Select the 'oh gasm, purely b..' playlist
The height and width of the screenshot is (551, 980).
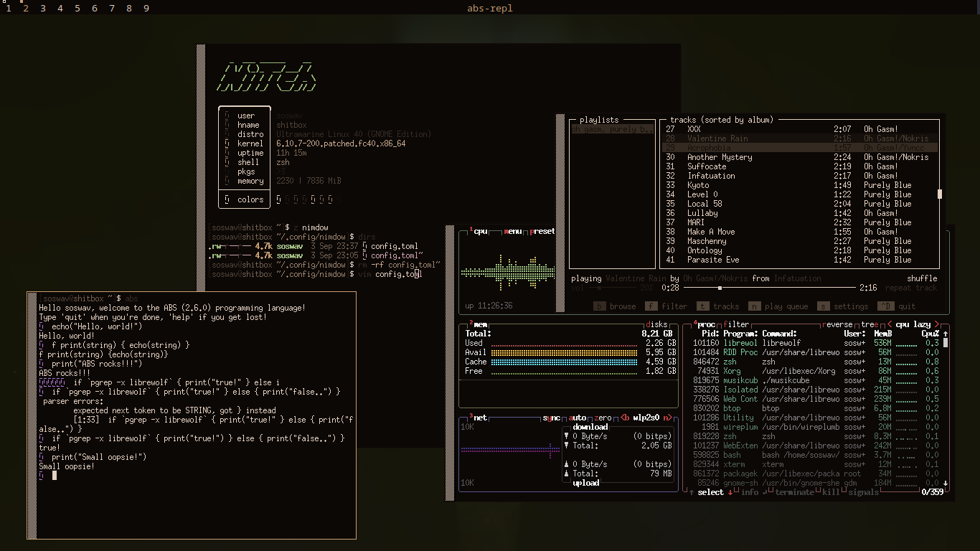[x=613, y=129]
